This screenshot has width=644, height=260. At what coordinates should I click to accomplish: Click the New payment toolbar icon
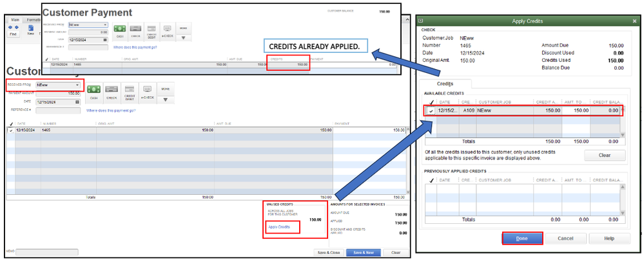click(x=30, y=30)
